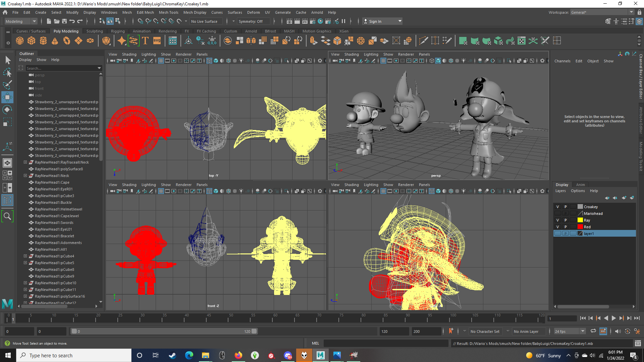Activate the Paint selection tool

click(7, 84)
